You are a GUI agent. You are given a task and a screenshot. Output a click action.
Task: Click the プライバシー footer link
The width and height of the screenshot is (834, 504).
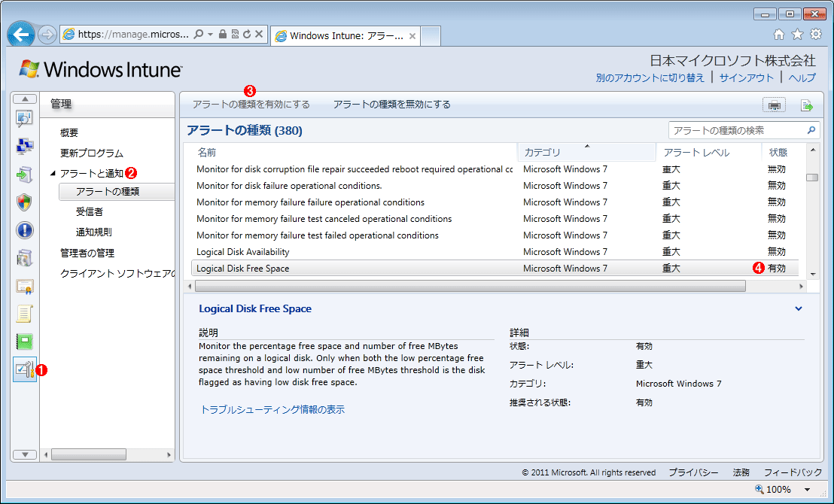pyautogui.click(x=693, y=472)
